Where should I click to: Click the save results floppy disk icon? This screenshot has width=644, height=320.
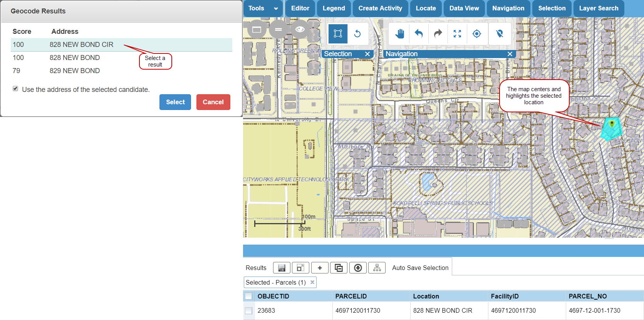282,268
